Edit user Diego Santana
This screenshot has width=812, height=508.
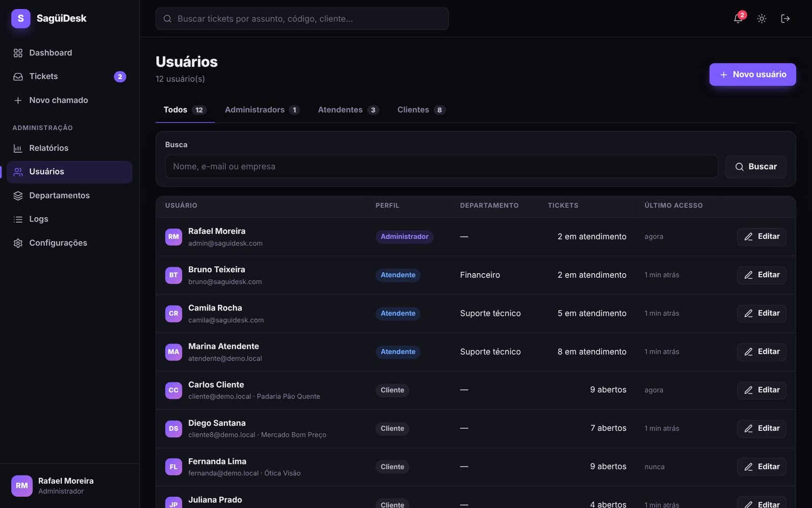(x=762, y=429)
